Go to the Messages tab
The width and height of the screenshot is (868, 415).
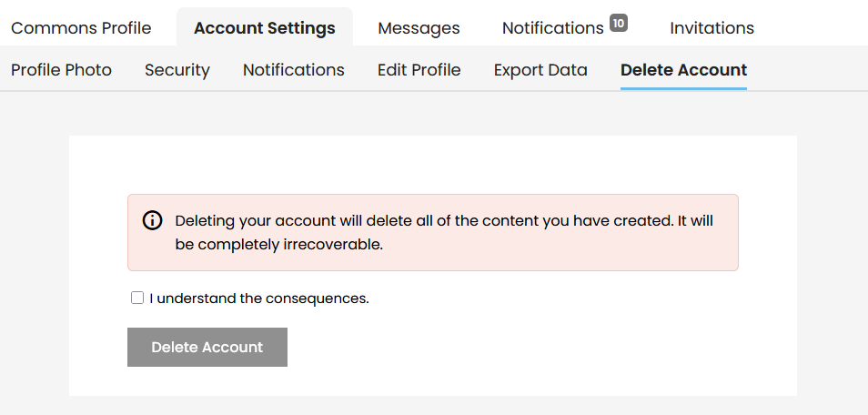[x=419, y=28]
